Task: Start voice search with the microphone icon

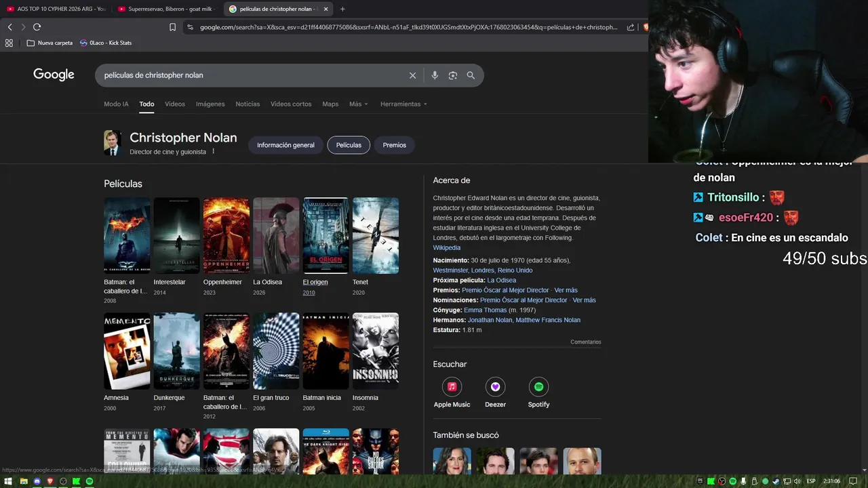Action: click(435, 75)
